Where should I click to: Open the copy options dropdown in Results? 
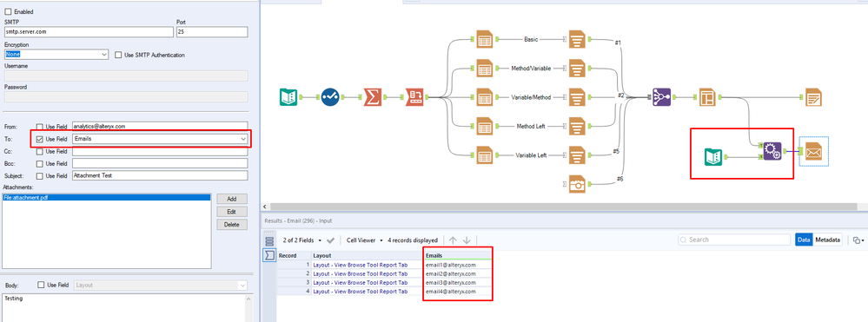pos(858,240)
